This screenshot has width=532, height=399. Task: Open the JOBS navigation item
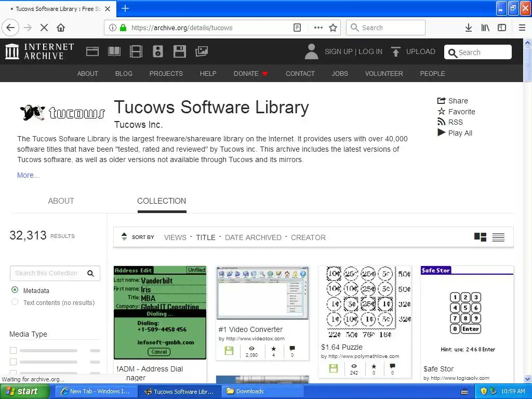pos(340,74)
